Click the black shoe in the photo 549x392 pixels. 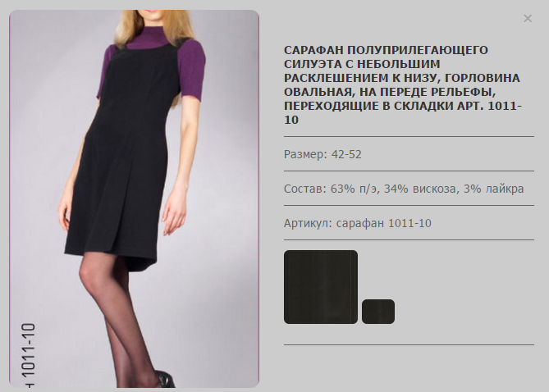(165, 379)
